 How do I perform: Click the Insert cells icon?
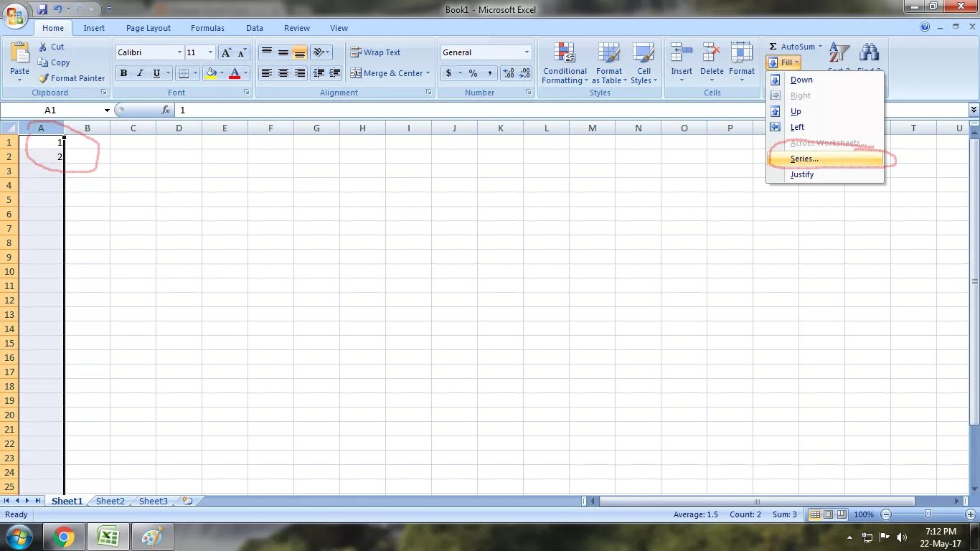coord(682,54)
